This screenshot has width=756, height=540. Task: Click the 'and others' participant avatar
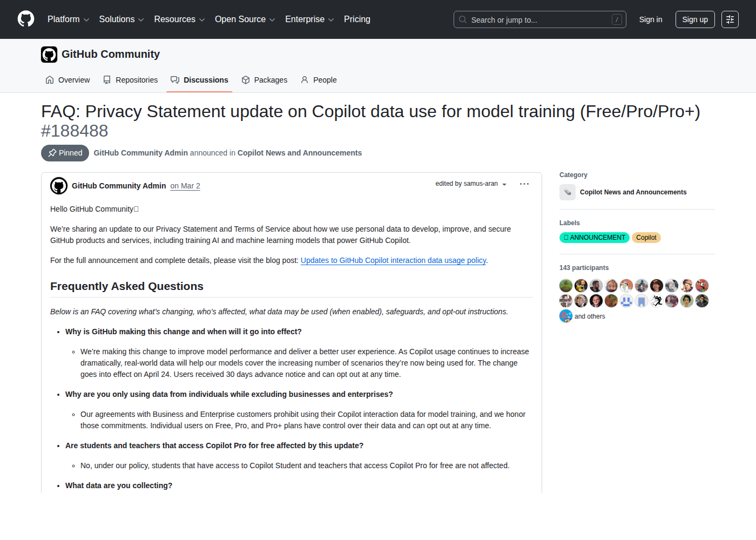click(x=565, y=316)
